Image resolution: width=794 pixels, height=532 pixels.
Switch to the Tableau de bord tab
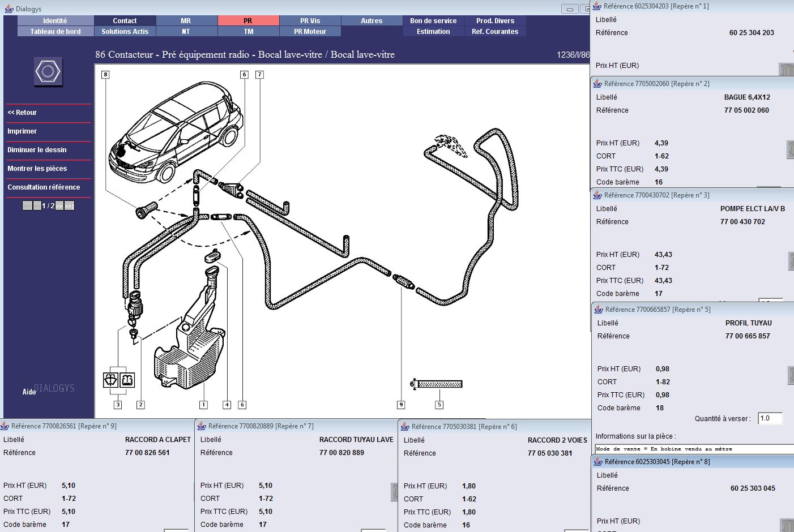pyautogui.click(x=56, y=32)
